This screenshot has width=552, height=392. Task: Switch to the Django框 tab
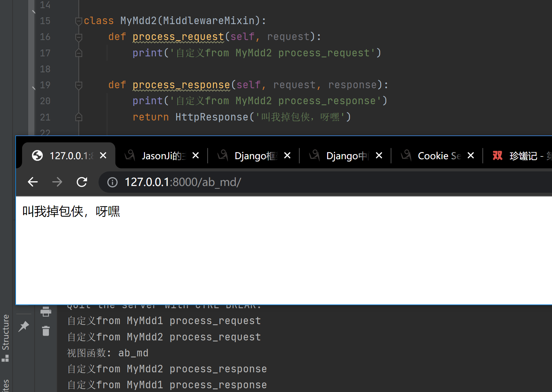pyautogui.click(x=254, y=156)
